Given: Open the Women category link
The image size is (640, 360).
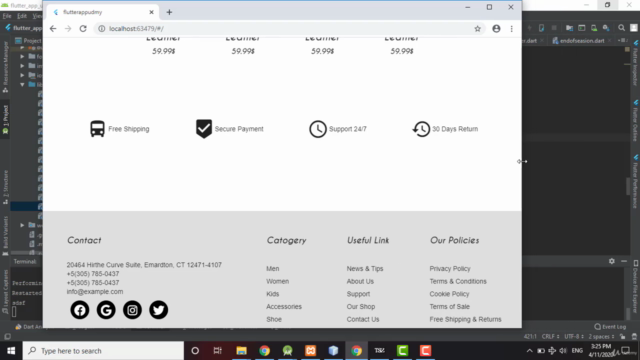Looking at the screenshot, I should coord(278,281).
